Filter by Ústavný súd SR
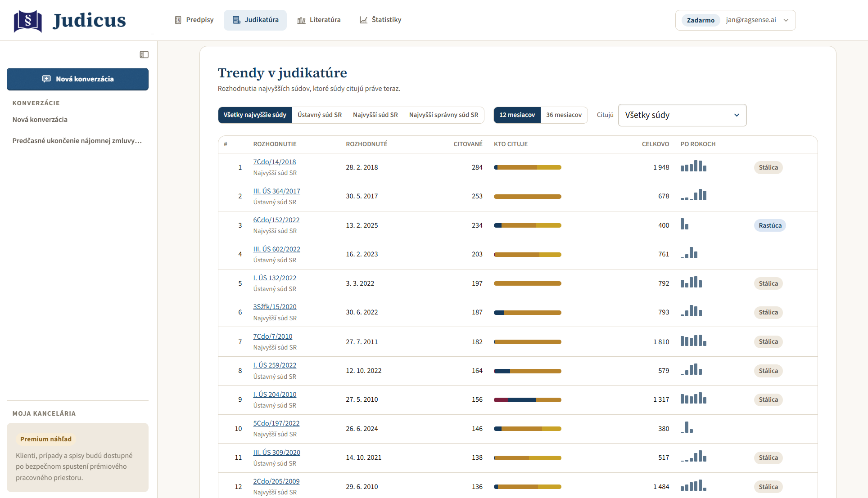868x498 pixels. pyautogui.click(x=320, y=115)
